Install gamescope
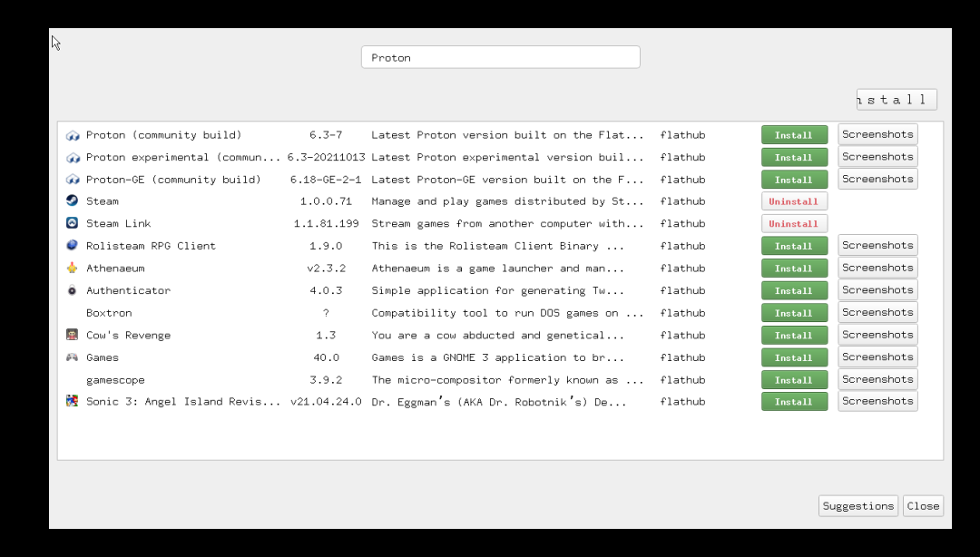The height and width of the screenshot is (557, 980). [794, 379]
